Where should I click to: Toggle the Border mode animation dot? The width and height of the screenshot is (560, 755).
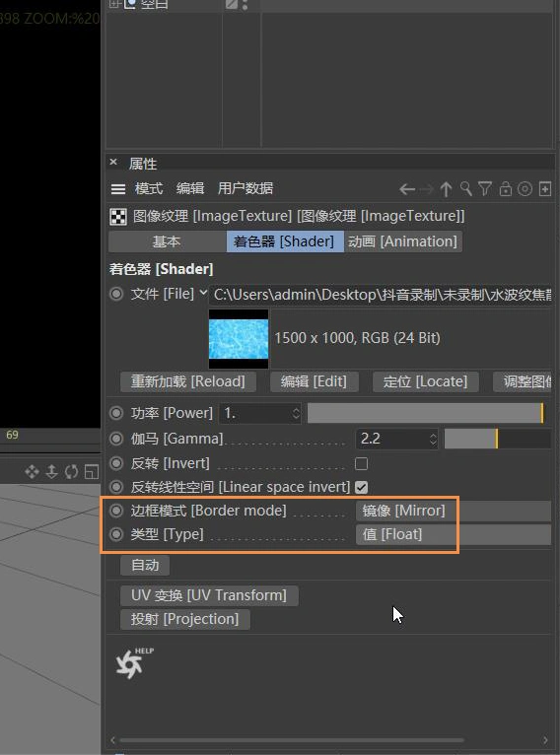[116, 511]
